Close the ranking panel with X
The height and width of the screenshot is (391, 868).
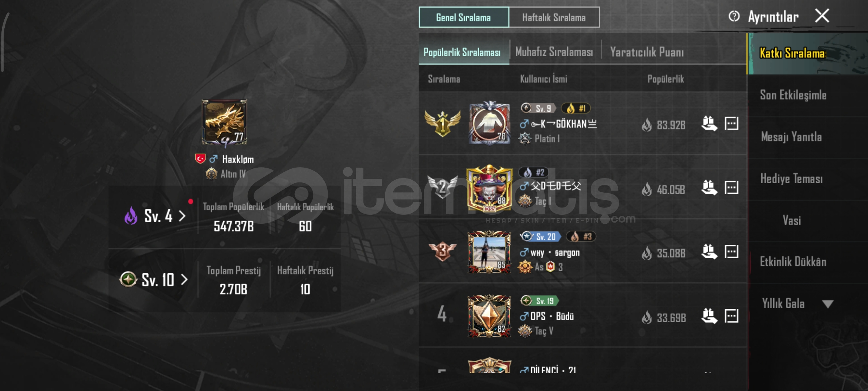point(822,16)
